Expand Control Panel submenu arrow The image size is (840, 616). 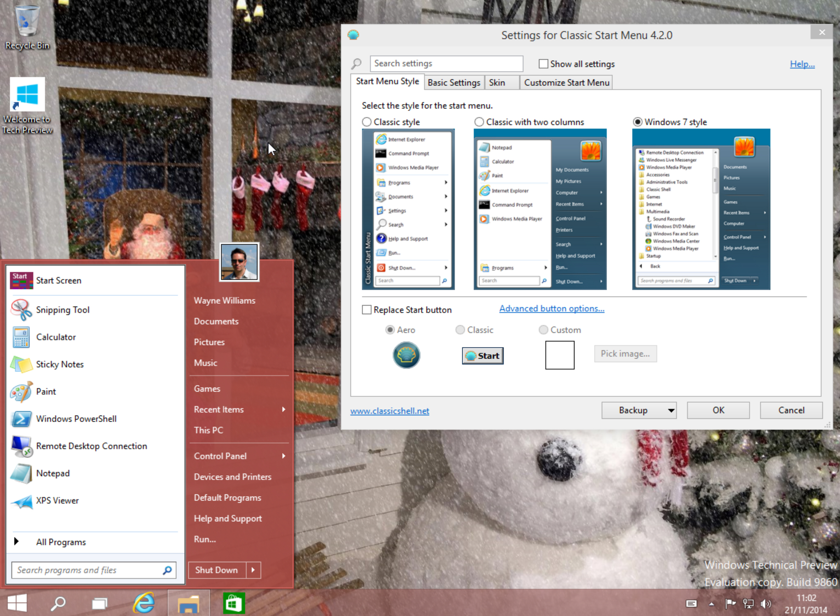285,455
